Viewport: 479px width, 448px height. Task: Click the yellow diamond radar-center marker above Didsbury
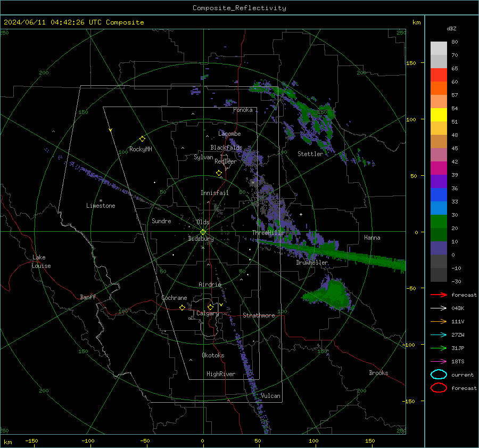click(203, 232)
